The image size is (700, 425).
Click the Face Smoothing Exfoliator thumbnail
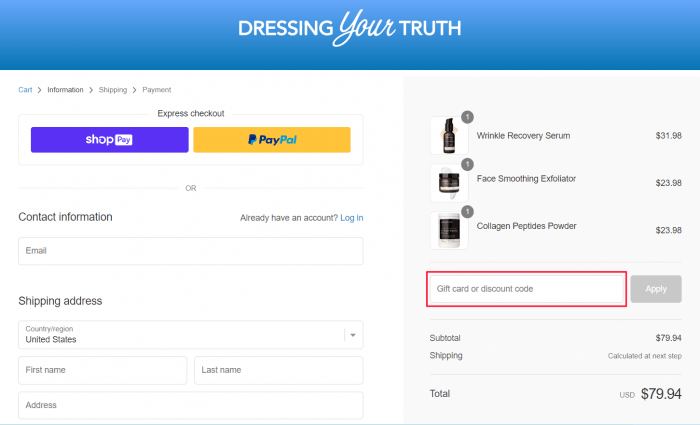(449, 183)
